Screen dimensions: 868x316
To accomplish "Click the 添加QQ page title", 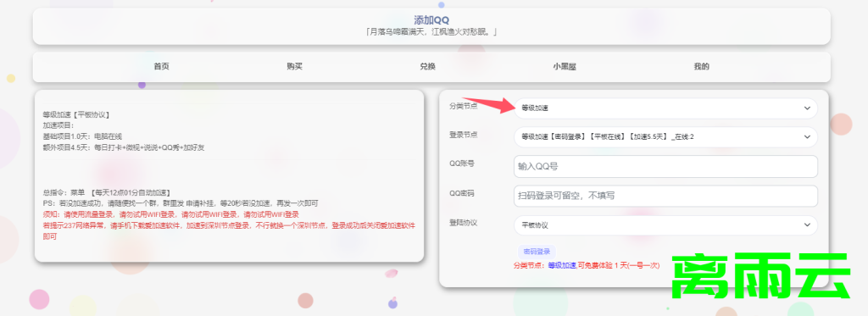I will click(x=431, y=20).
